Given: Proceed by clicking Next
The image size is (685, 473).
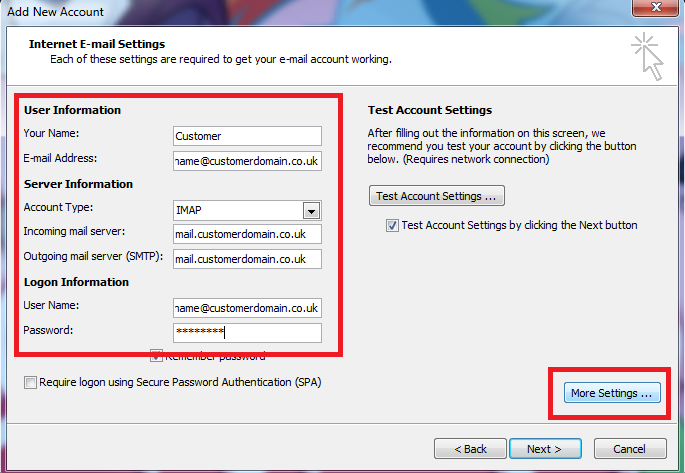Looking at the screenshot, I should coord(543,449).
